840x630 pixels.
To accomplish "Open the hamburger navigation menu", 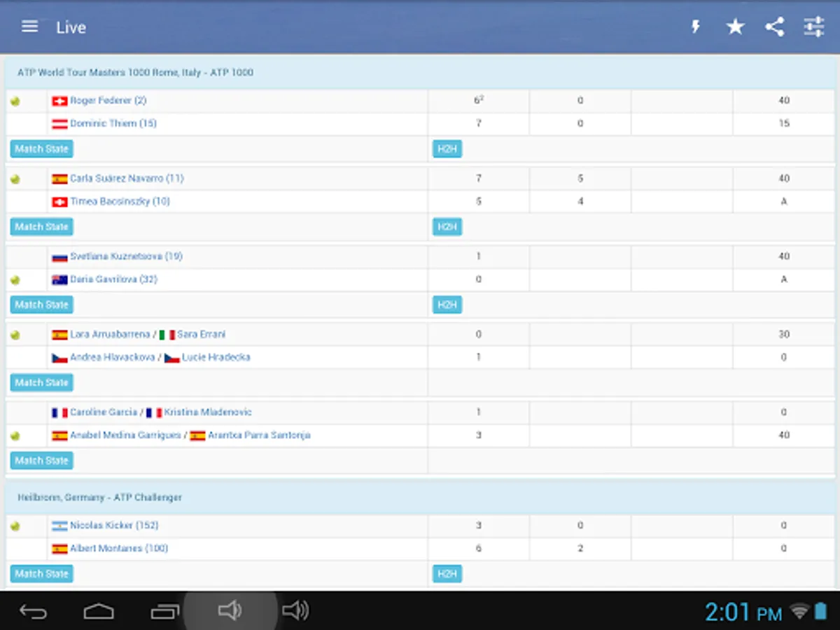I will tap(29, 27).
